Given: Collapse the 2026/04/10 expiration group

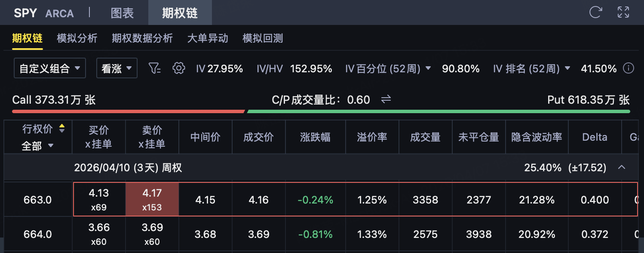Looking at the screenshot, I should click(x=621, y=167).
